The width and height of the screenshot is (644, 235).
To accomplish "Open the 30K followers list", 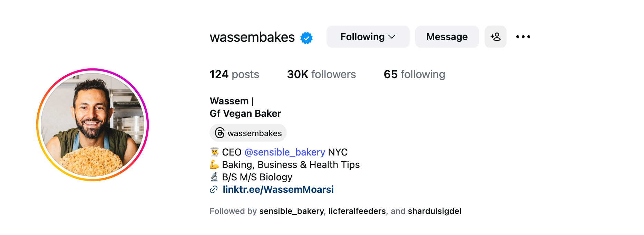I will click(x=321, y=74).
